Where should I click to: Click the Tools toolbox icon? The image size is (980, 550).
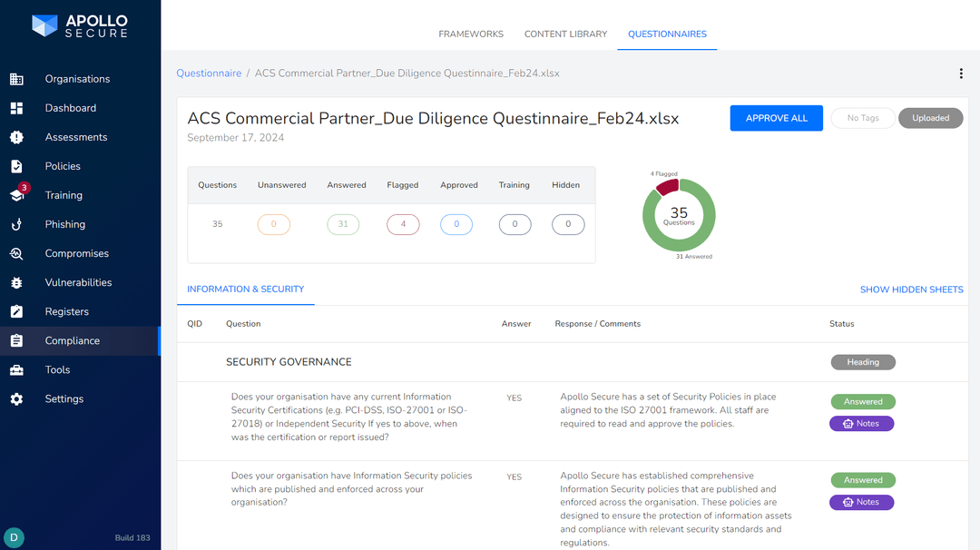[17, 370]
